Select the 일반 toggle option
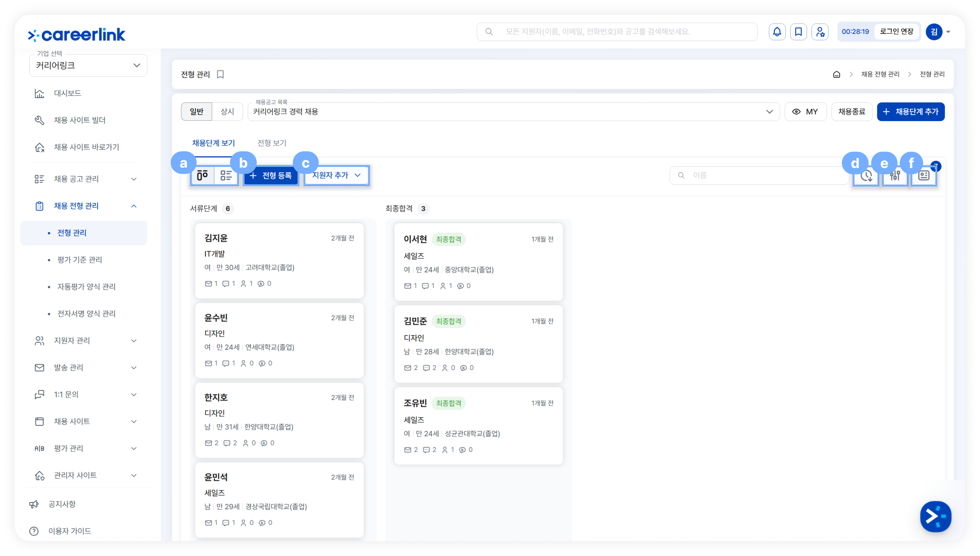This screenshot has height=556, width=980. click(x=196, y=111)
